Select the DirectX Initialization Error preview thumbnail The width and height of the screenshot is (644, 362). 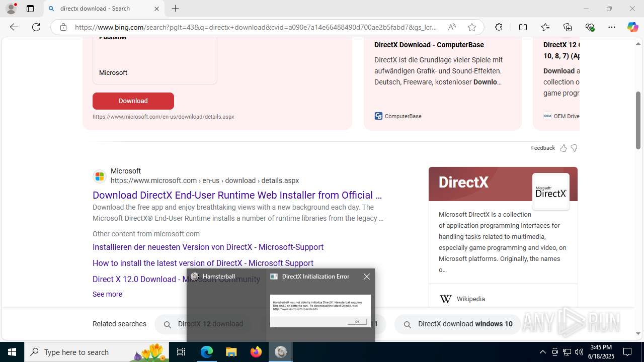click(320, 311)
